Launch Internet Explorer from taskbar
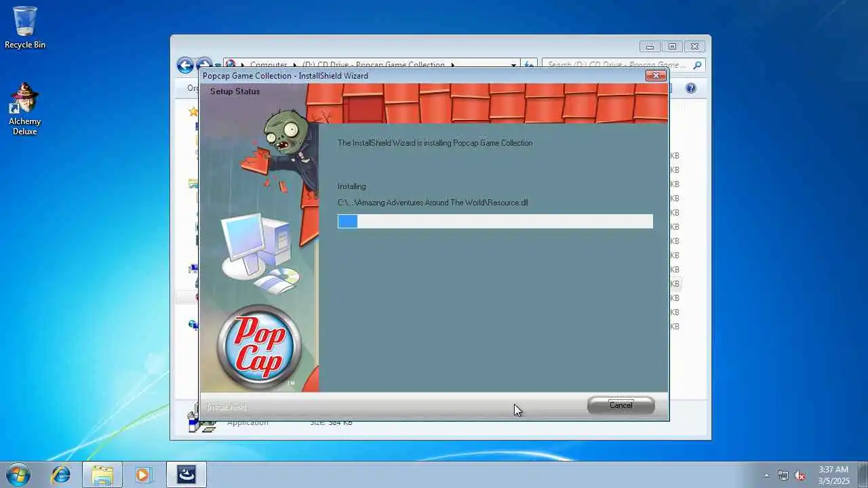868x488 pixels. tap(61, 474)
